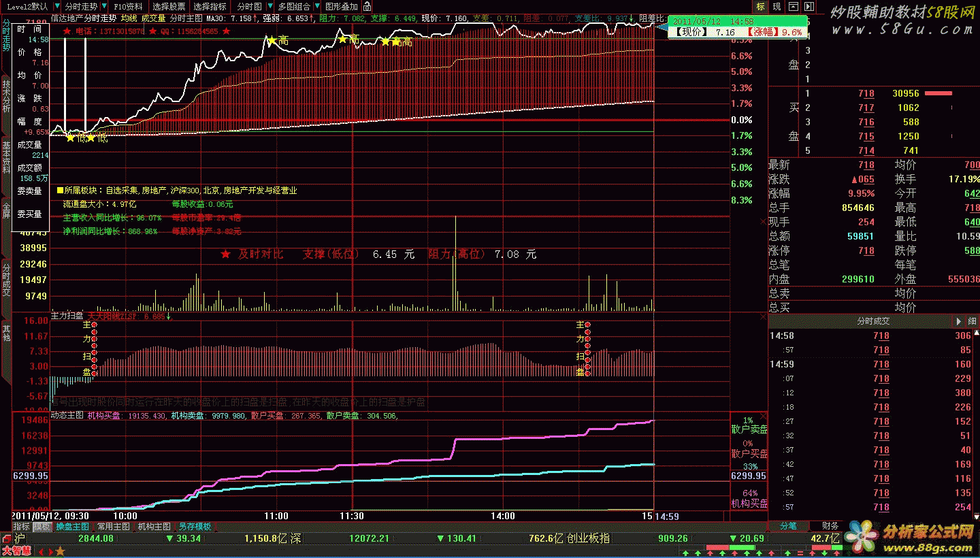
Task: Select the 基本资料 vertical side tab
Action: [6, 157]
